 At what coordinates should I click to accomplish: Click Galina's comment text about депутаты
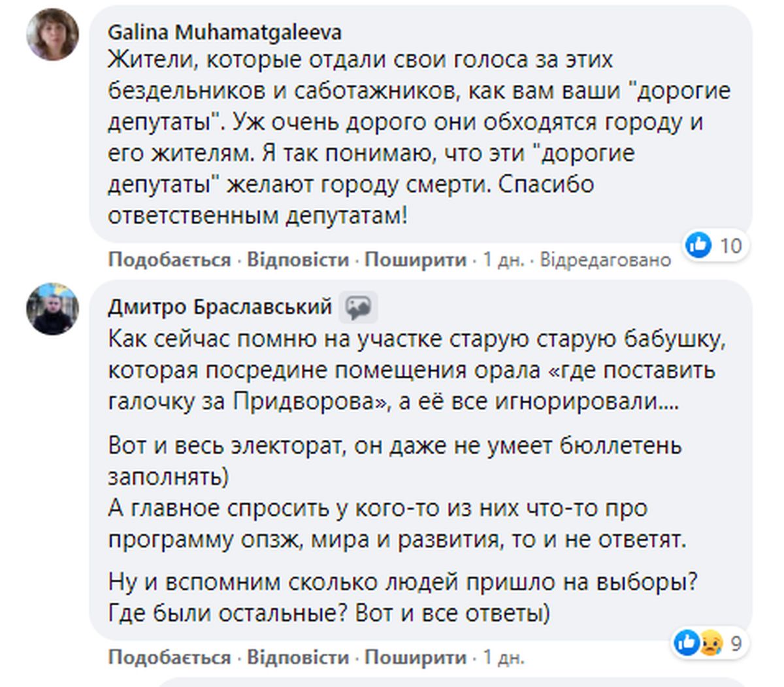419,137
